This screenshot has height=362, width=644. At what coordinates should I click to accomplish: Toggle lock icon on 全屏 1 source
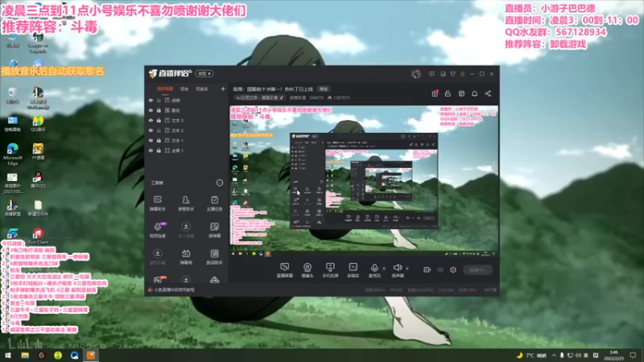pyautogui.click(x=159, y=150)
